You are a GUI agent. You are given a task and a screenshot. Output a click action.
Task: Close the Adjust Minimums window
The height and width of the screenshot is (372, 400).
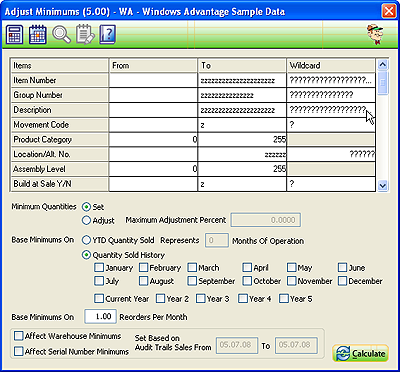(x=389, y=12)
